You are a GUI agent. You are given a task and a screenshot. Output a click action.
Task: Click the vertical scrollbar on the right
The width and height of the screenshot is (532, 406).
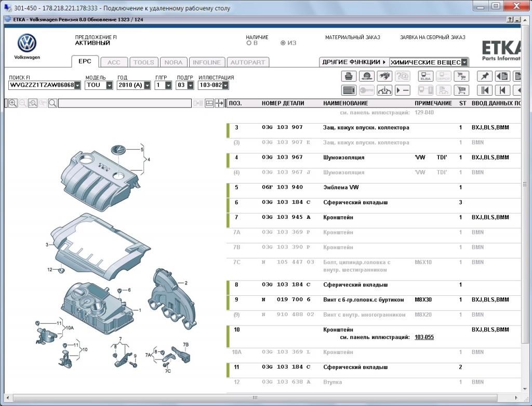pyautogui.click(x=525, y=185)
